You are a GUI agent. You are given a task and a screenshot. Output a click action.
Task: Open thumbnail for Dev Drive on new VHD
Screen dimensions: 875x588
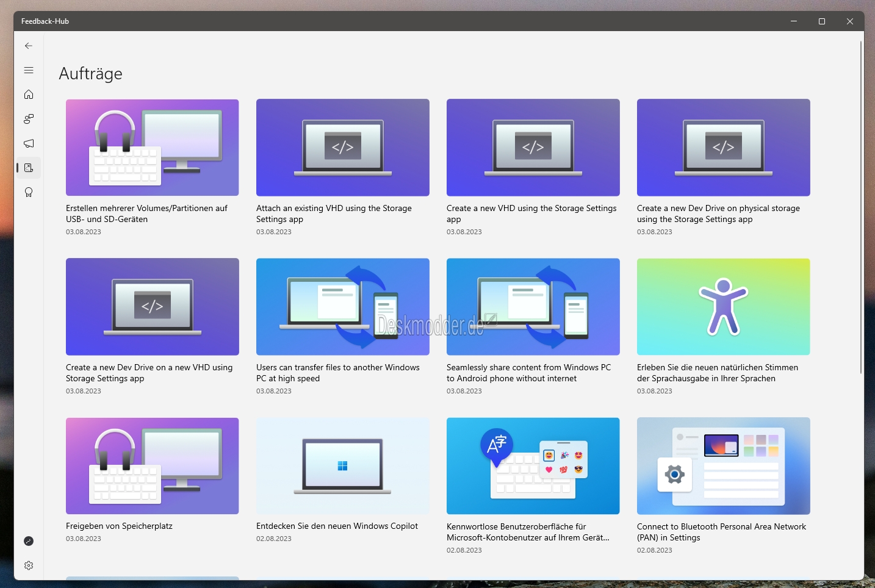point(153,307)
